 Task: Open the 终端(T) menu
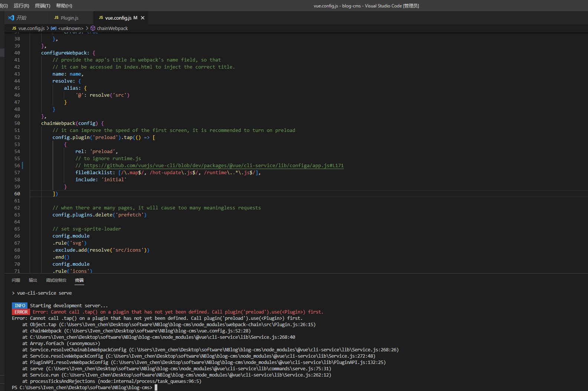click(42, 6)
